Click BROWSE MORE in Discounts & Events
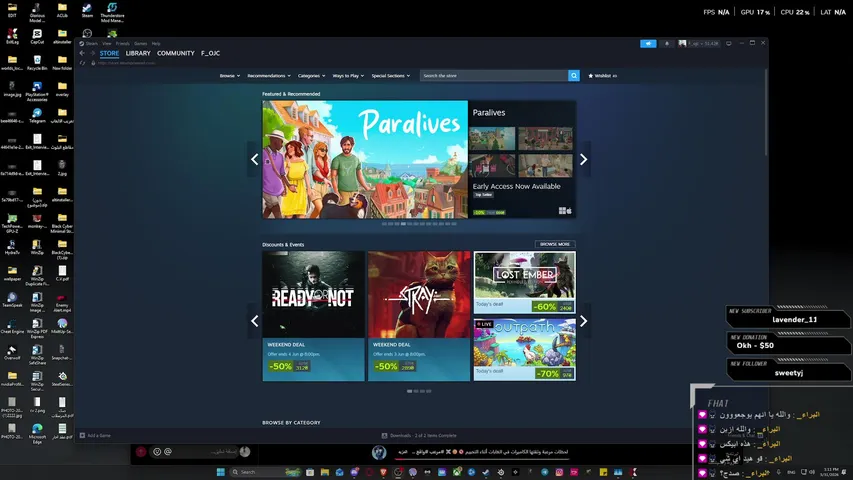853x480 pixels. pos(555,244)
